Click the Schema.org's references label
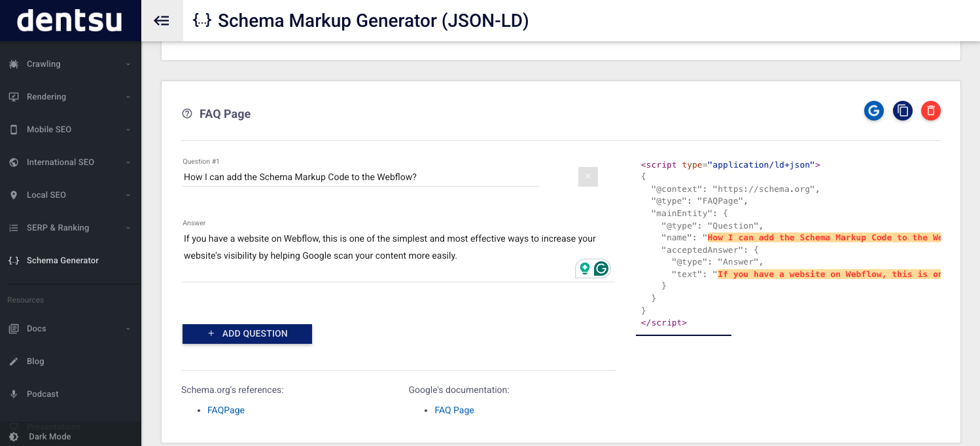 click(x=232, y=390)
